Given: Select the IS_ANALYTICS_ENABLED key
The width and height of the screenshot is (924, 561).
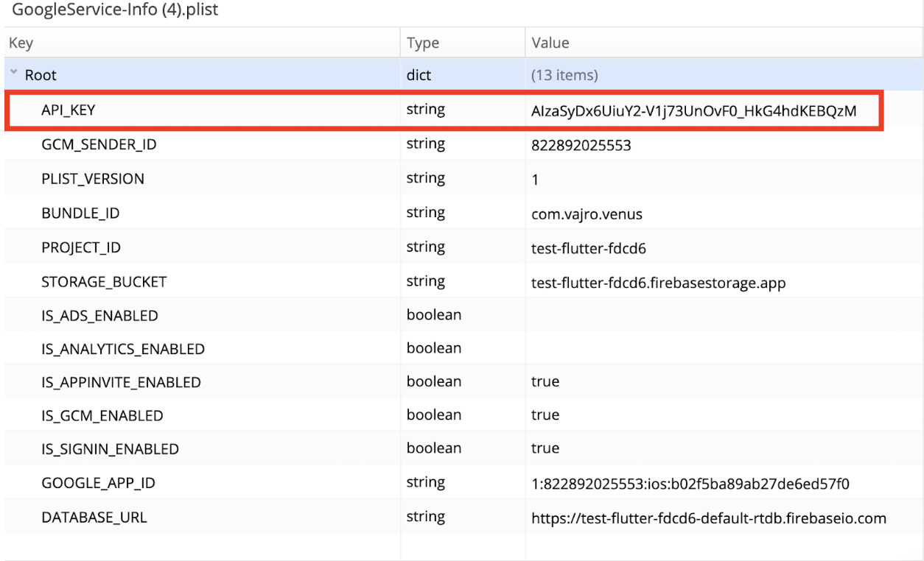Looking at the screenshot, I should pos(123,349).
